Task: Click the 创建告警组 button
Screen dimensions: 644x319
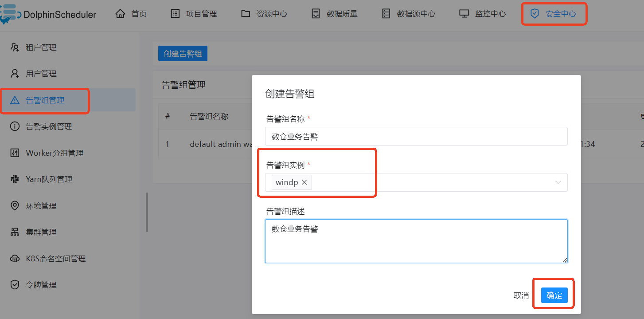Action: click(x=183, y=54)
